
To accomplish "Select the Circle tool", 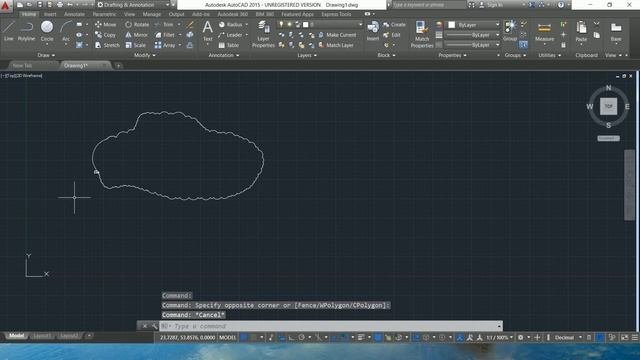I will point(47,31).
